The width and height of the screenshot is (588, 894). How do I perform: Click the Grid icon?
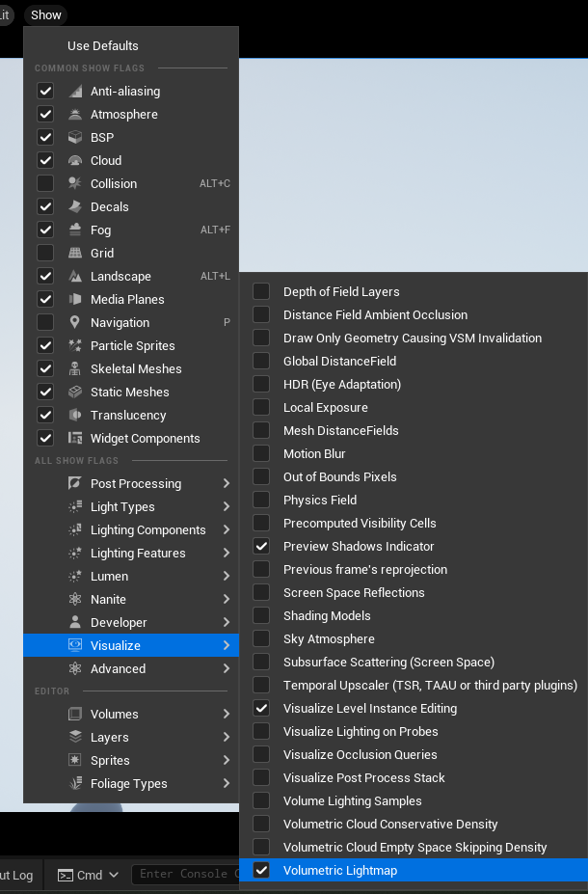[x=75, y=253]
